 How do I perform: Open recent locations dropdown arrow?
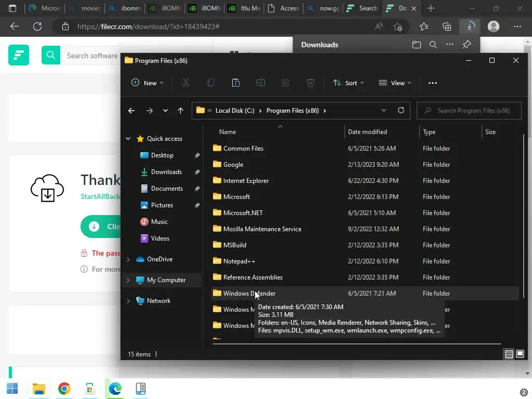165,111
